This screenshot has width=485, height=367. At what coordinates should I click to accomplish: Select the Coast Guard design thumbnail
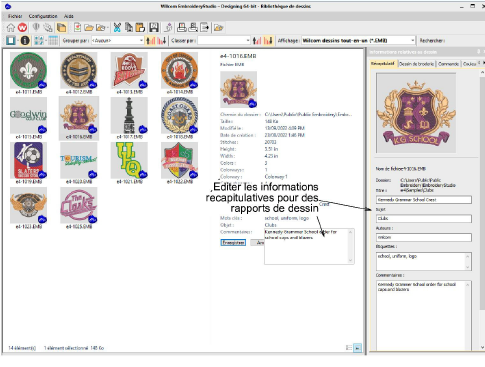point(179,115)
